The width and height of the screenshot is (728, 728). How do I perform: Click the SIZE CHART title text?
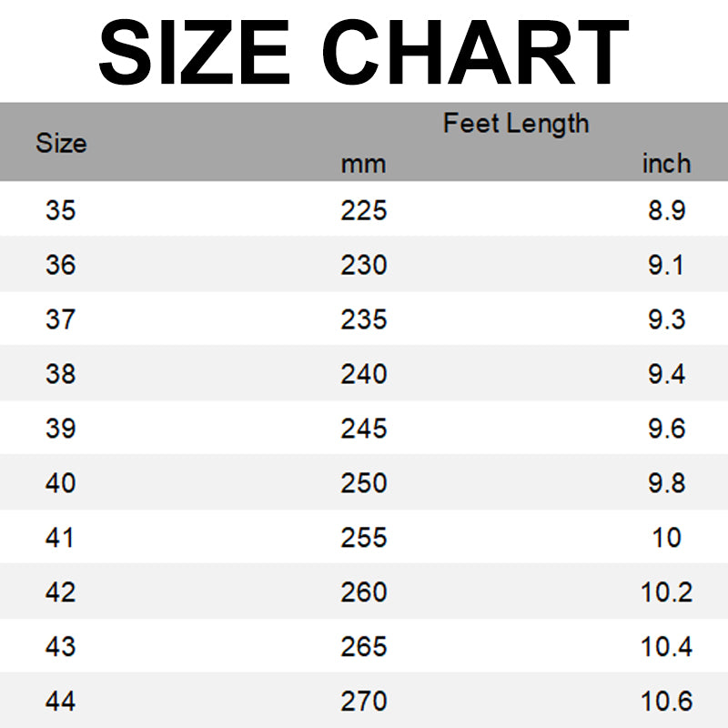pos(364,53)
